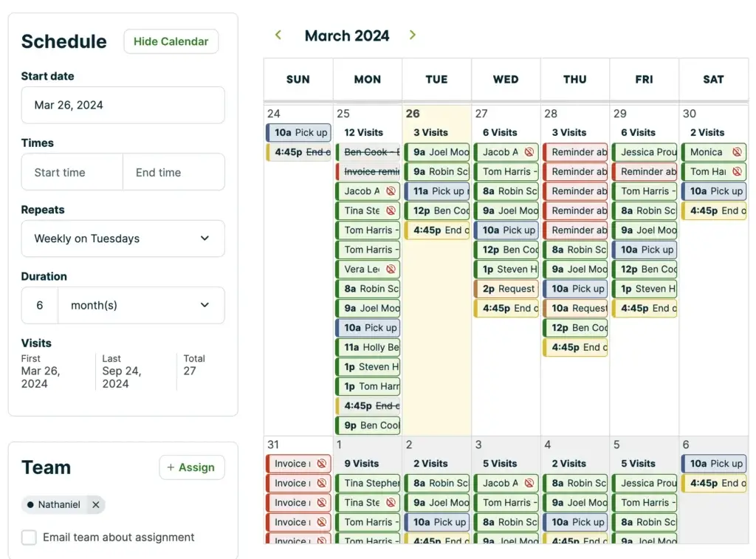
Task: Remove Nathaniel from the team via the X
Action: pos(95,504)
